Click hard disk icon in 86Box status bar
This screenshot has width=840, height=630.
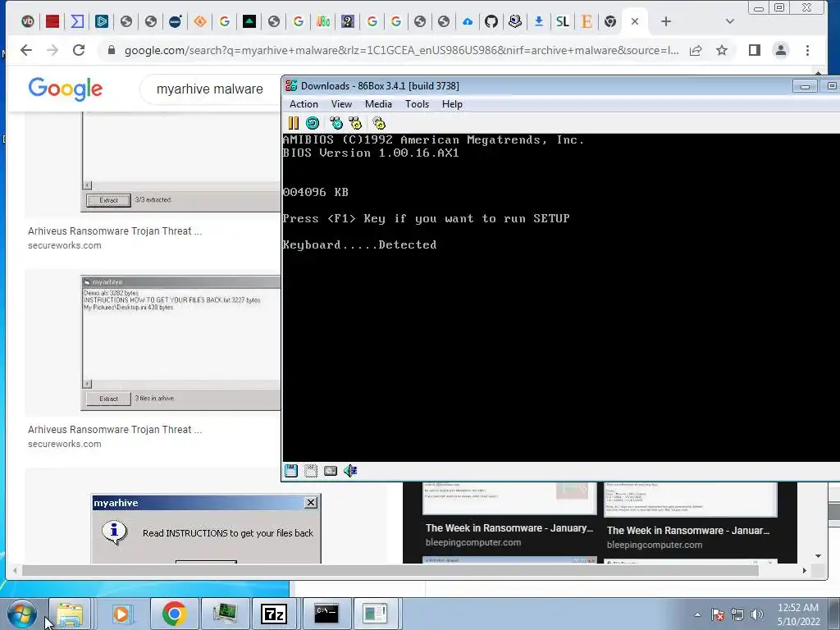pyautogui.click(x=331, y=471)
